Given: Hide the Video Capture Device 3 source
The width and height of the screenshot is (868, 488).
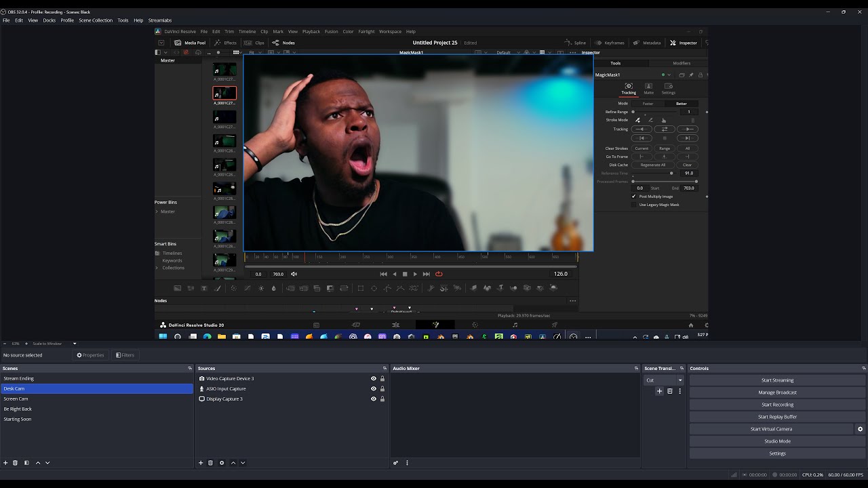Looking at the screenshot, I should [x=374, y=379].
